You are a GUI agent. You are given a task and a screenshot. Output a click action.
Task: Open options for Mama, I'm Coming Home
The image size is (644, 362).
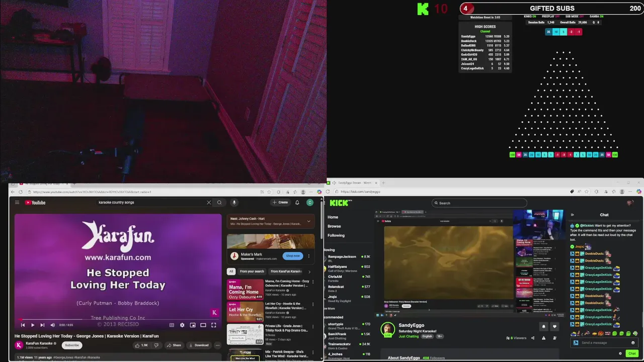coord(313,282)
